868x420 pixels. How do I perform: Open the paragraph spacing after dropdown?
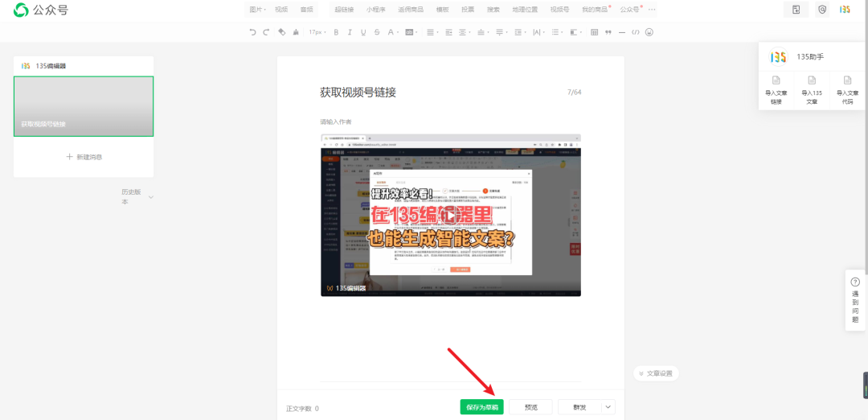501,32
